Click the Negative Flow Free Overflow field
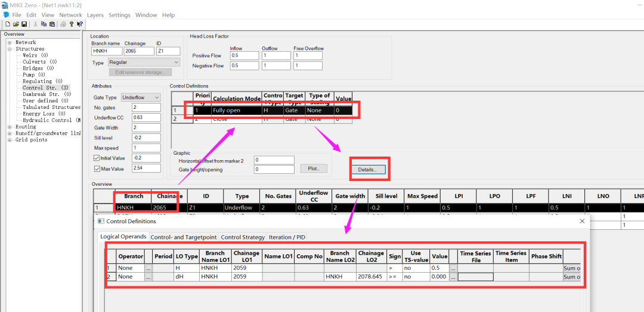The height and width of the screenshot is (312, 644). (308, 65)
